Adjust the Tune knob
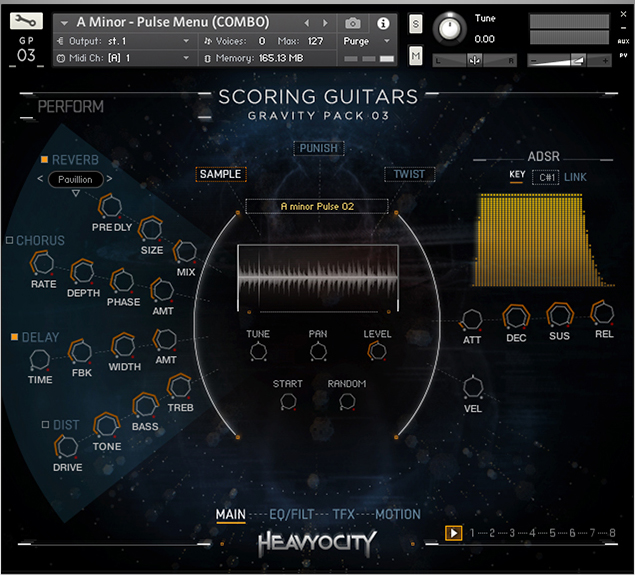This screenshot has height=575, width=635. pos(449,28)
